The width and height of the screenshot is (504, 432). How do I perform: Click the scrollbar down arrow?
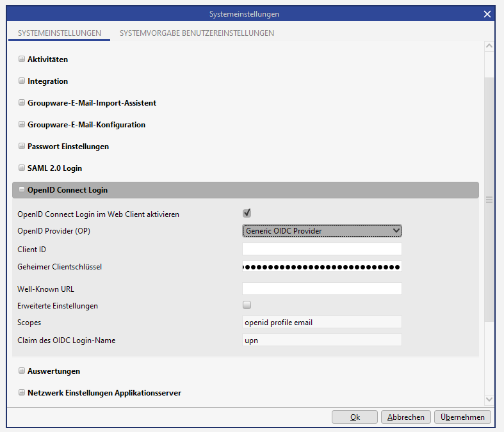pyautogui.click(x=489, y=399)
